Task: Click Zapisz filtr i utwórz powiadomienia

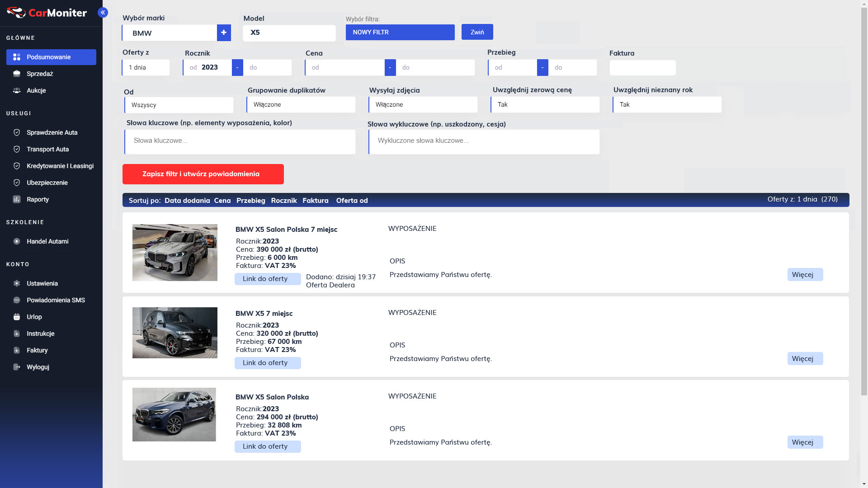Action: pyautogui.click(x=203, y=174)
